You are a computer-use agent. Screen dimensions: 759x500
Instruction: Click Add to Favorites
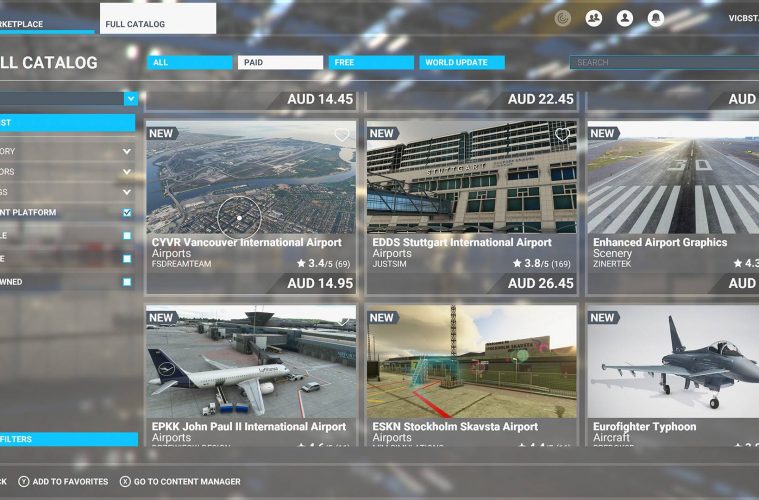pos(70,482)
